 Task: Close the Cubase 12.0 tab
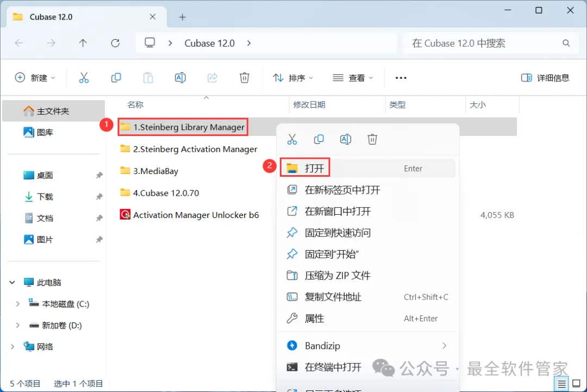(153, 17)
